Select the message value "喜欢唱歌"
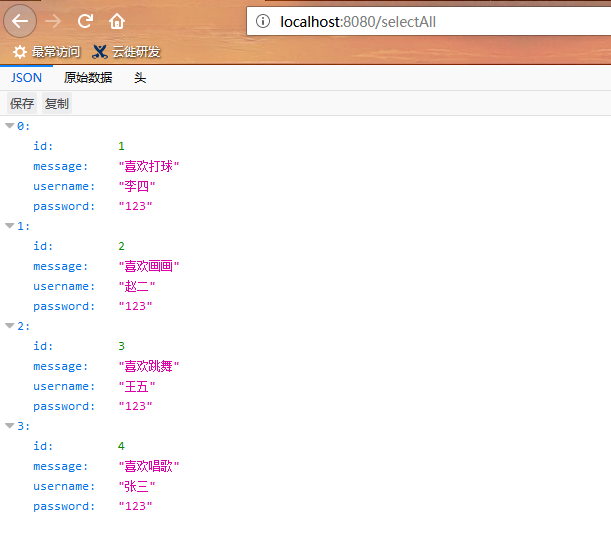This screenshot has height=550, width=611. click(149, 466)
